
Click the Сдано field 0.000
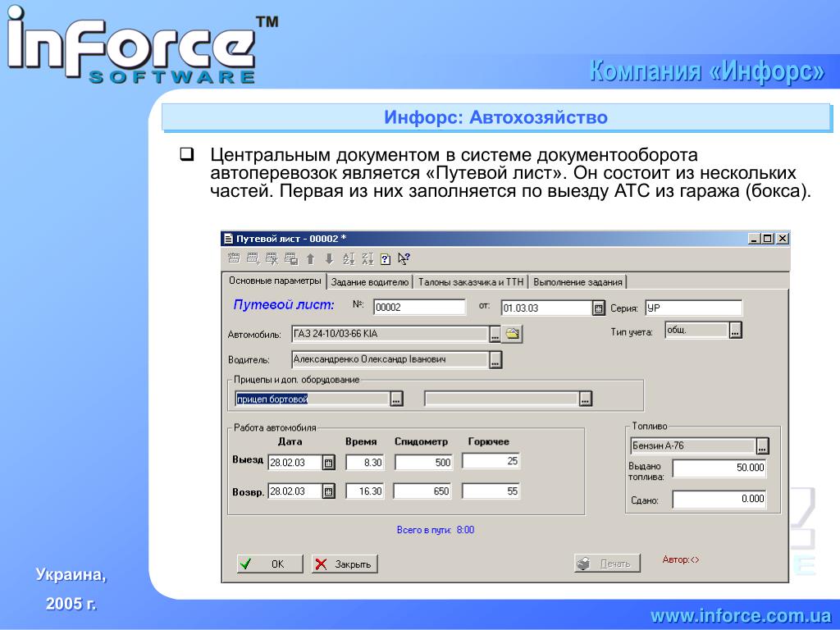click(719, 499)
